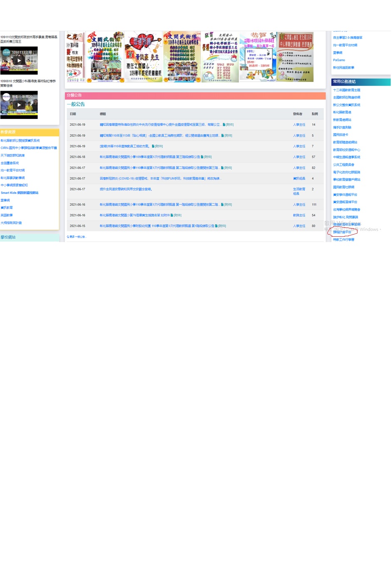Click the 常用公務連結 panel header
The height and width of the screenshot is (584, 392).
tap(361, 82)
